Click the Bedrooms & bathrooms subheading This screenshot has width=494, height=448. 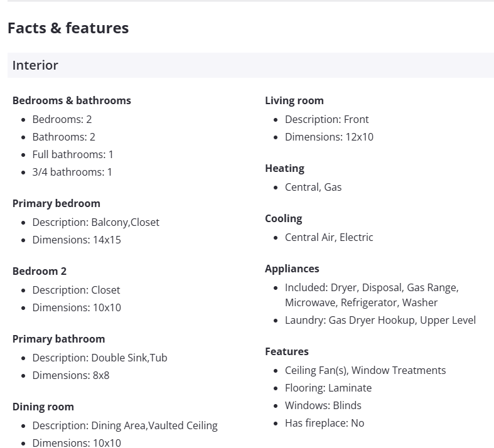pyautogui.click(x=72, y=100)
